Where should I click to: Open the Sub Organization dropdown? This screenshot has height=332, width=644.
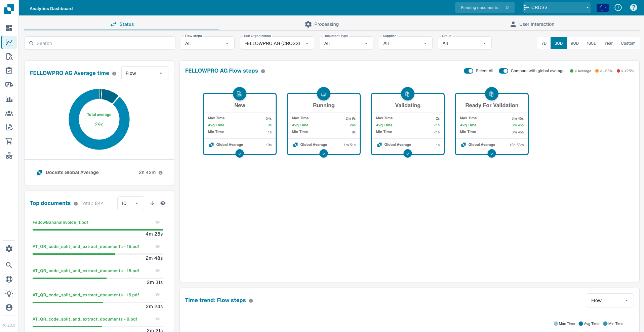point(277,43)
